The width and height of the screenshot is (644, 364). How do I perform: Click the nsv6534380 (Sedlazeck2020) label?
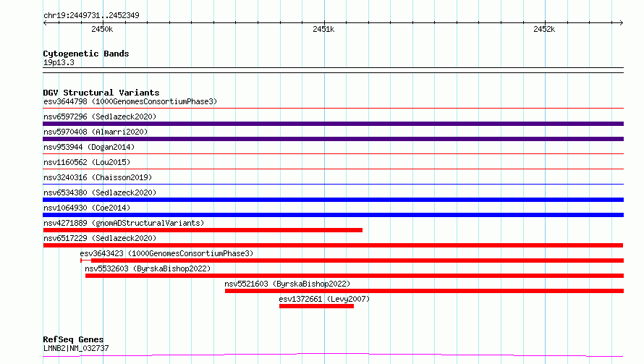tap(100, 192)
